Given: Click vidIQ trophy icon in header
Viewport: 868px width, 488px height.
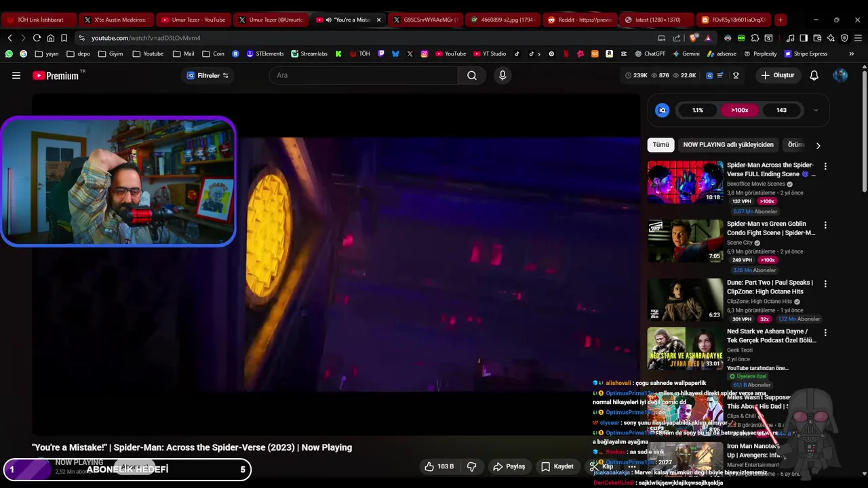Looking at the screenshot, I should pos(736,75).
